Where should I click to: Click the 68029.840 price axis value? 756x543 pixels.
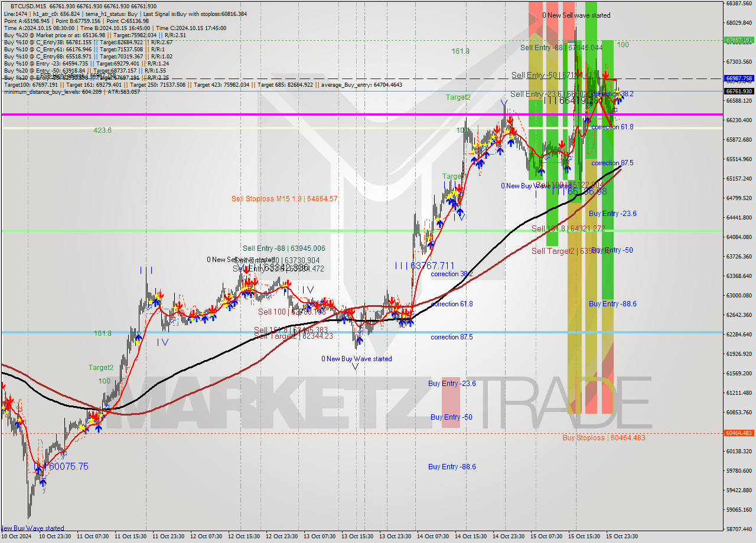(x=738, y=23)
